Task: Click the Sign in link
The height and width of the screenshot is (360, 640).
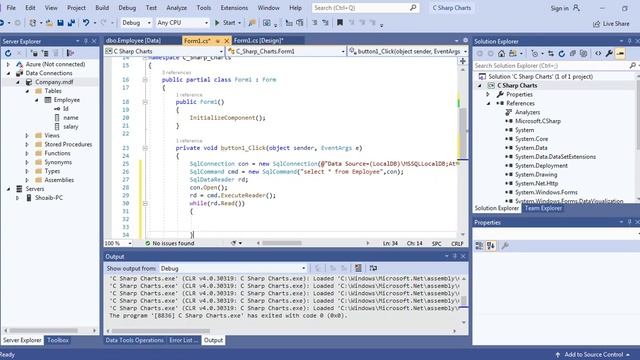Action: pos(559,8)
